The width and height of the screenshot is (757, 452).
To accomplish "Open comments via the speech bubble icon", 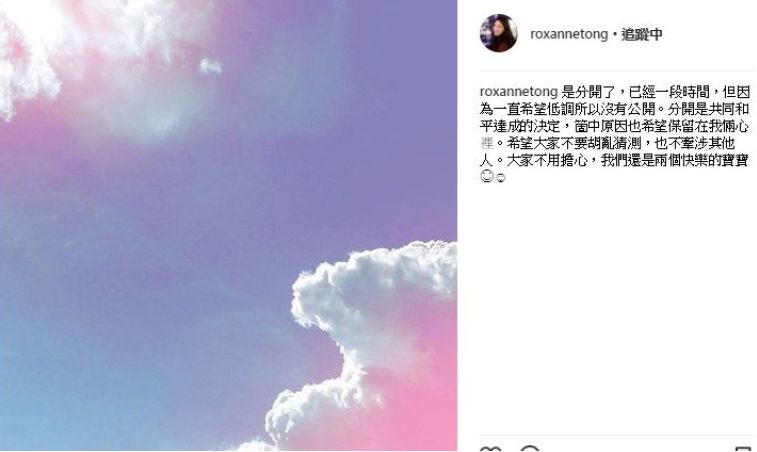I will pyautogui.click(x=530, y=449).
